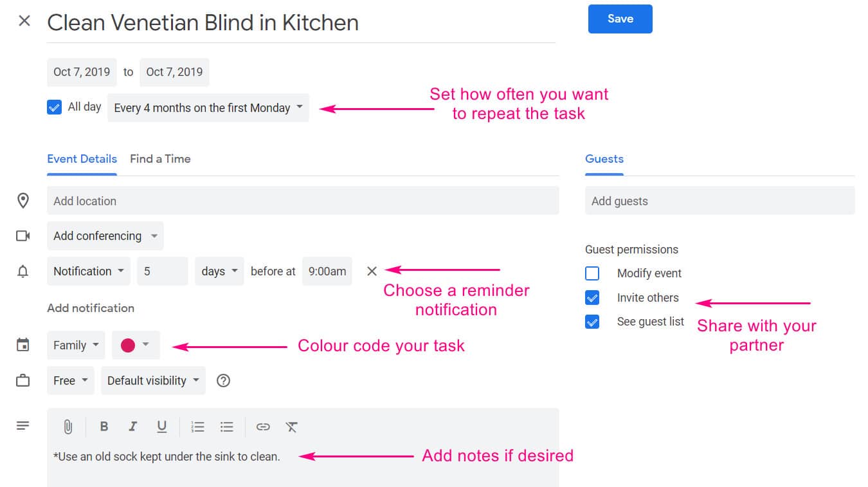Uncheck the All day checkbox
868x487 pixels.
pyautogui.click(x=54, y=107)
